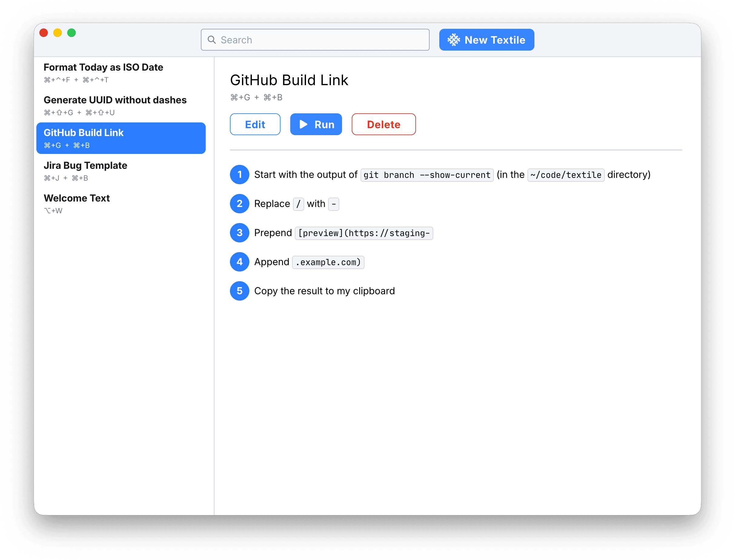Click the step 4 number badge
This screenshot has height=560, width=735.
pyautogui.click(x=239, y=262)
